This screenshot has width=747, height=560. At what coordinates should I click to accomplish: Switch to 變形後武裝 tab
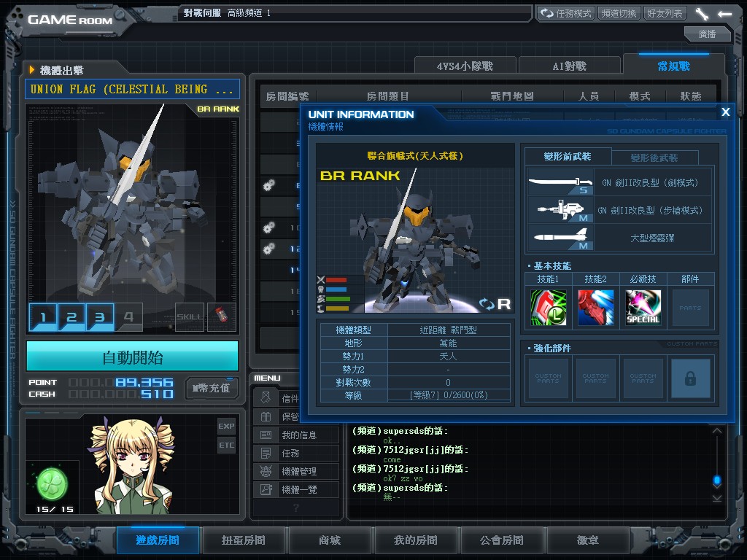pyautogui.click(x=654, y=157)
